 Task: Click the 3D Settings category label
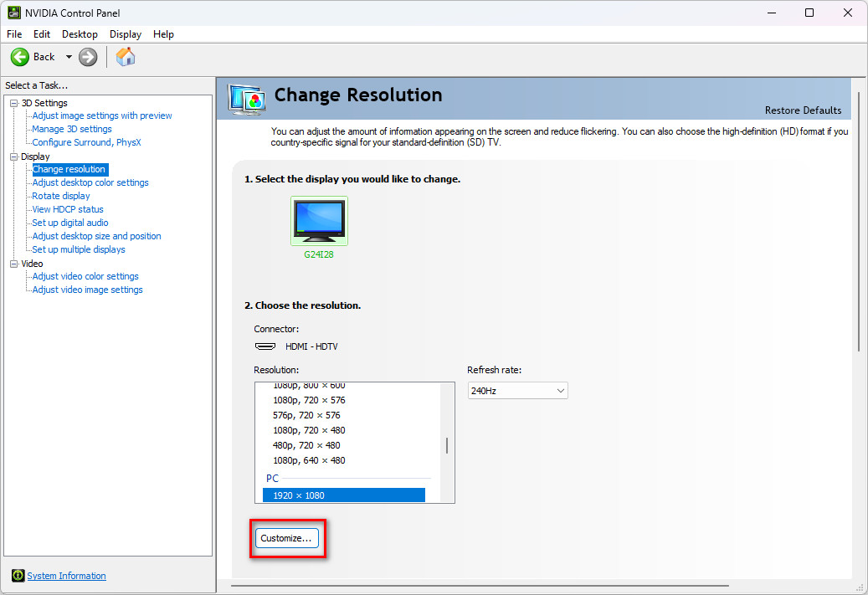click(44, 103)
